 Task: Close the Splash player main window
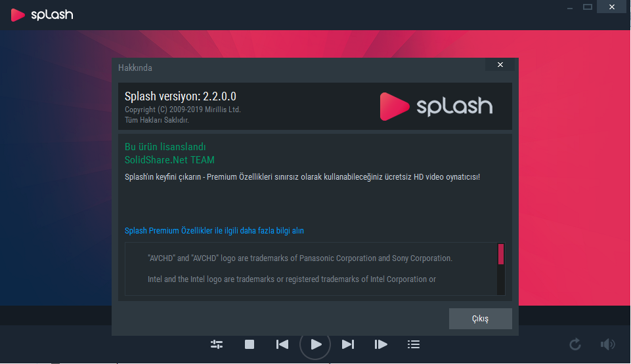tap(612, 7)
